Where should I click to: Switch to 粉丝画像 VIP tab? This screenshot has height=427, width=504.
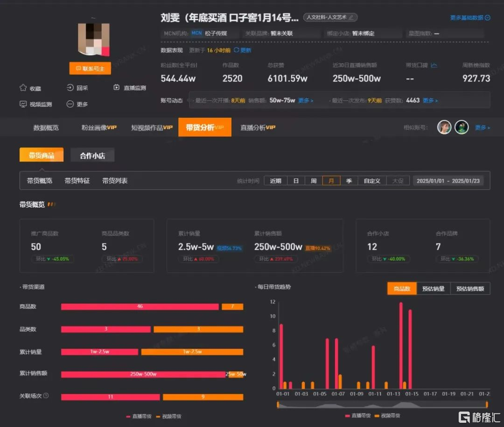[99, 128]
